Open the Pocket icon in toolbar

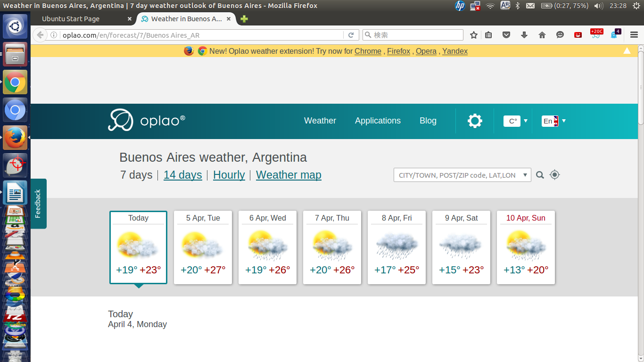(x=506, y=35)
